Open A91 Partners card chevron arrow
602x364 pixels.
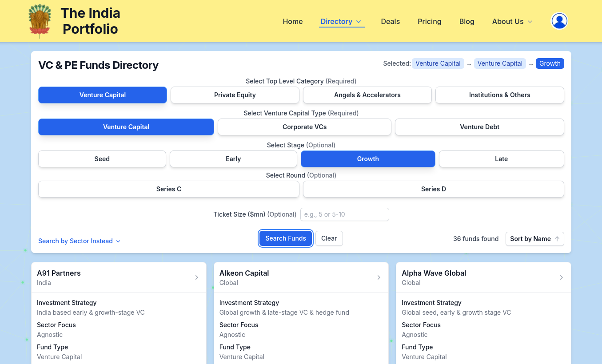[197, 277]
